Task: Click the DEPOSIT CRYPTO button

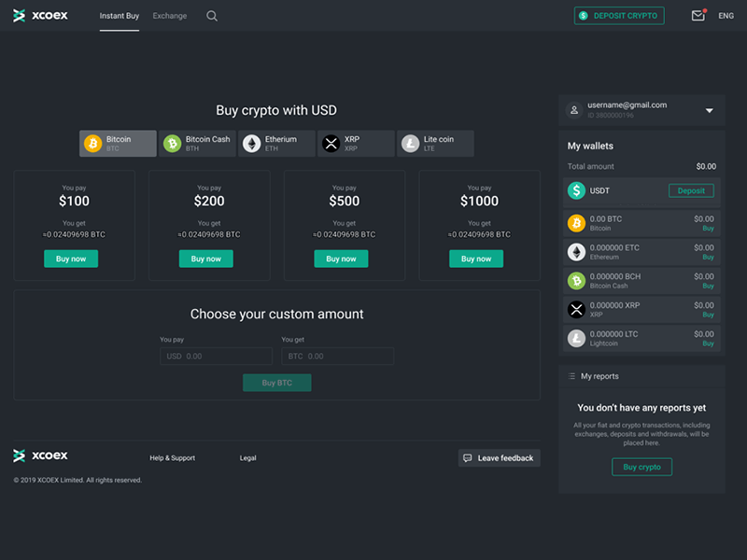Action: coord(619,16)
